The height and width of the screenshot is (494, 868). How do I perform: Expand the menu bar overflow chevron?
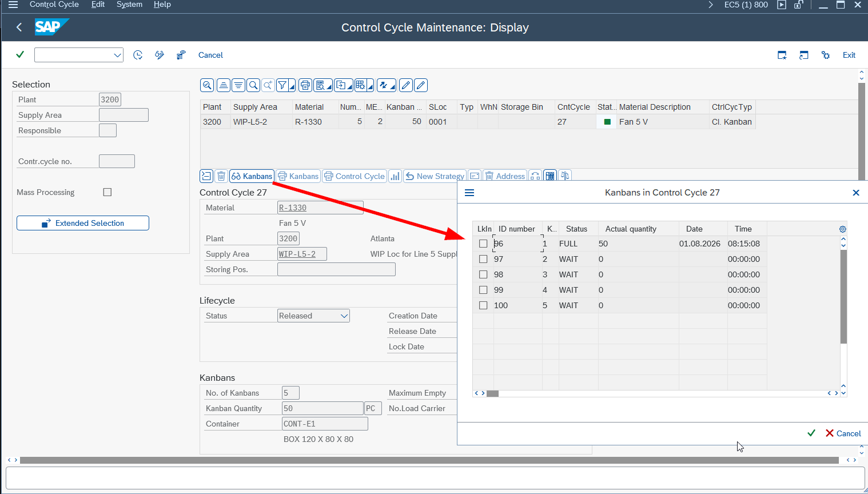(x=711, y=5)
